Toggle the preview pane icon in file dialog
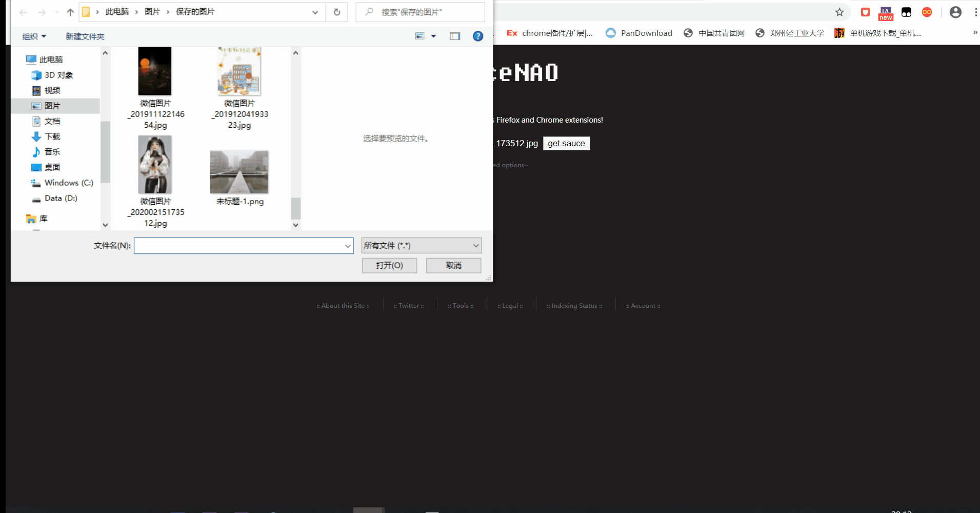Screen dimensions: 980x513 coord(455,36)
